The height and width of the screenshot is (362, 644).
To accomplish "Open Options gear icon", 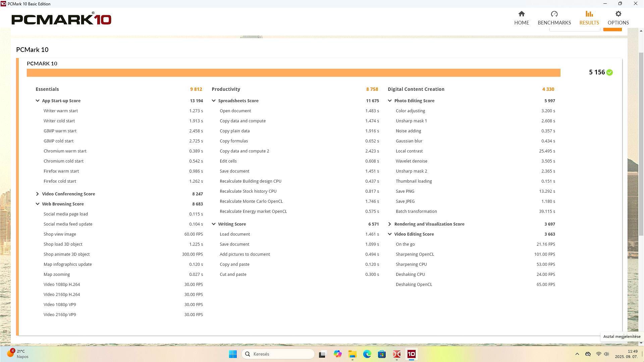I will 618,14.
